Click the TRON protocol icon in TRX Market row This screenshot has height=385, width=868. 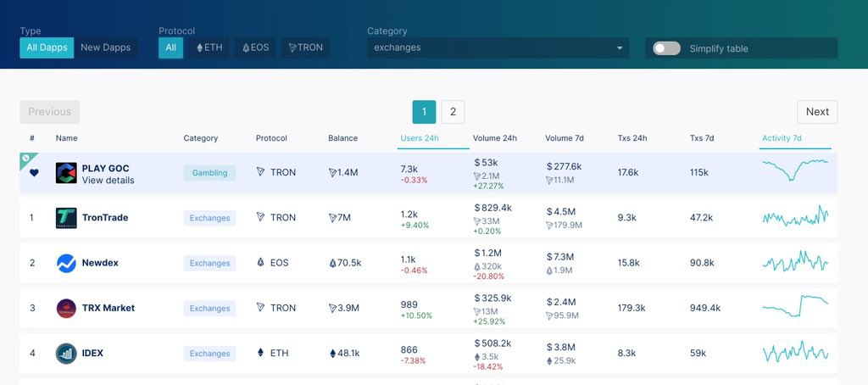tap(261, 308)
